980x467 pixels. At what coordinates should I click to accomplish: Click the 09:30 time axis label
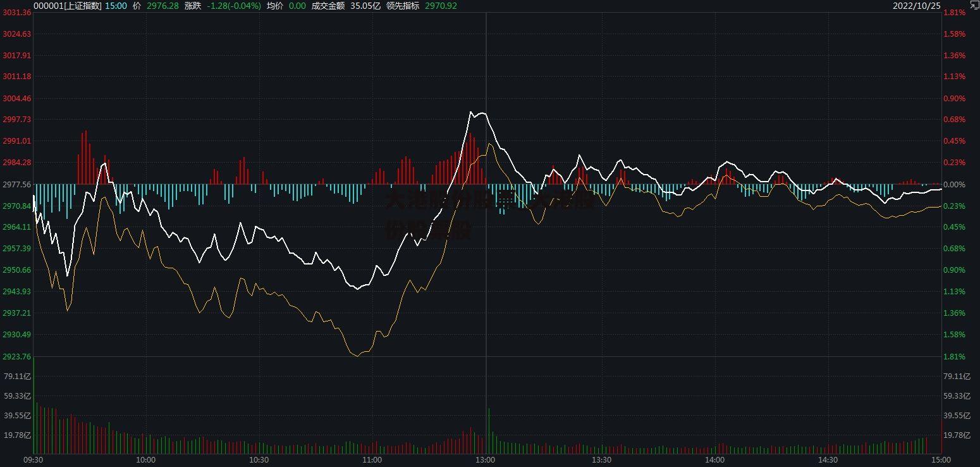pyautogui.click(x=33, y=460)
